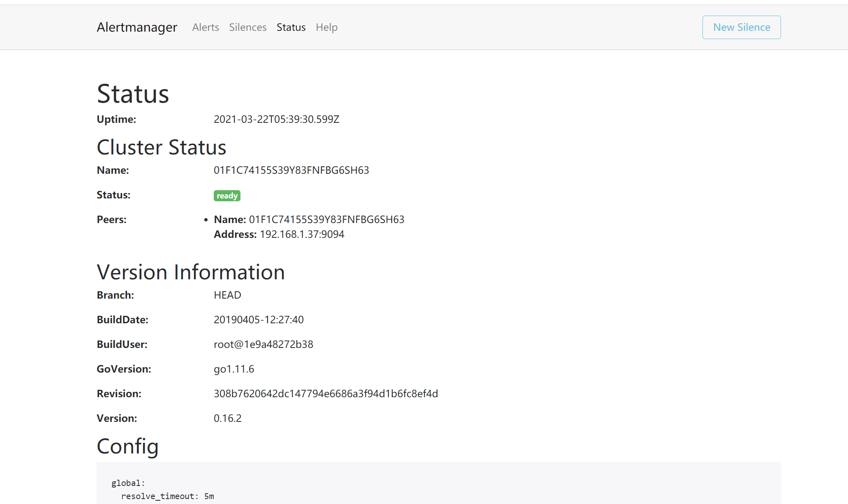Click the Uptime: label

point(116,119)
